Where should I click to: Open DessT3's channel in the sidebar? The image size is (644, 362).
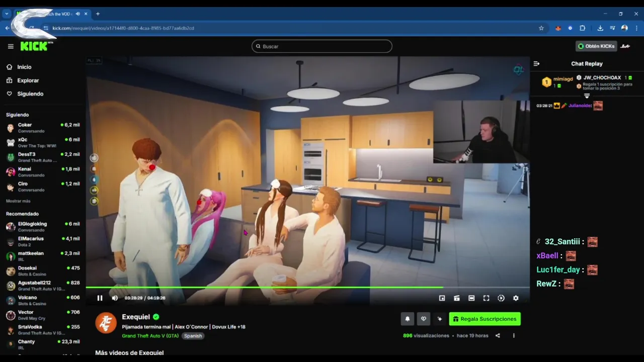pyautogui.click(x=43, y=157)
